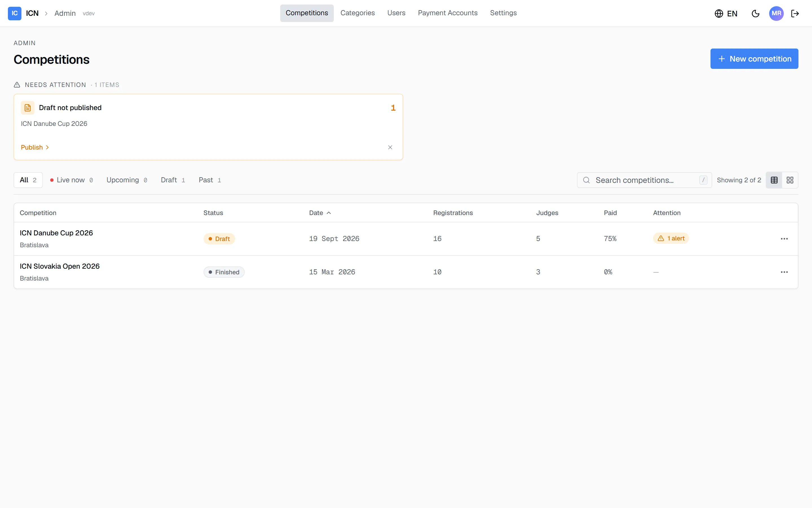Image resolution: width=812 pixels, height=508 pixels.
Task: Open ICN Danube Cup 2026 row title
Action: point(56,233)
